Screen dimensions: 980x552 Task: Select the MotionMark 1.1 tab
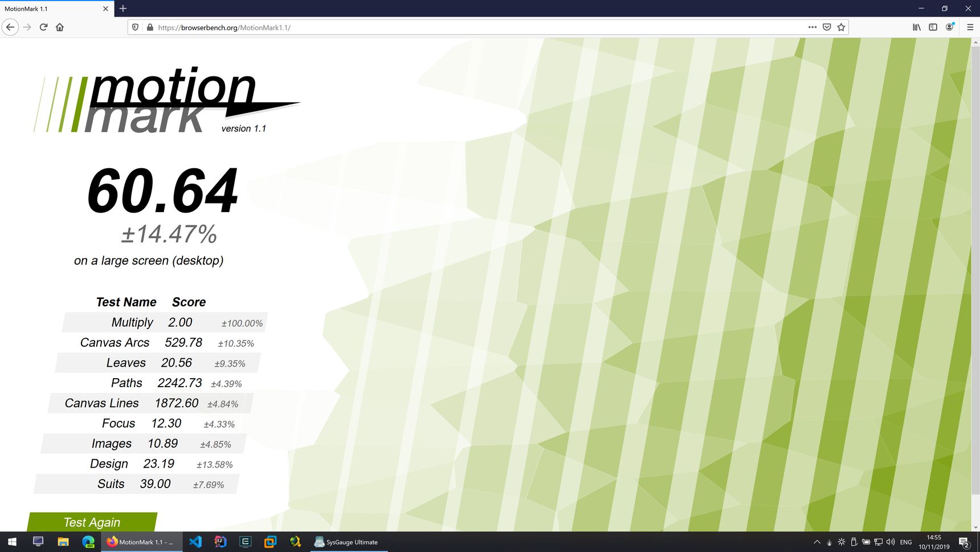pos(56,9)
